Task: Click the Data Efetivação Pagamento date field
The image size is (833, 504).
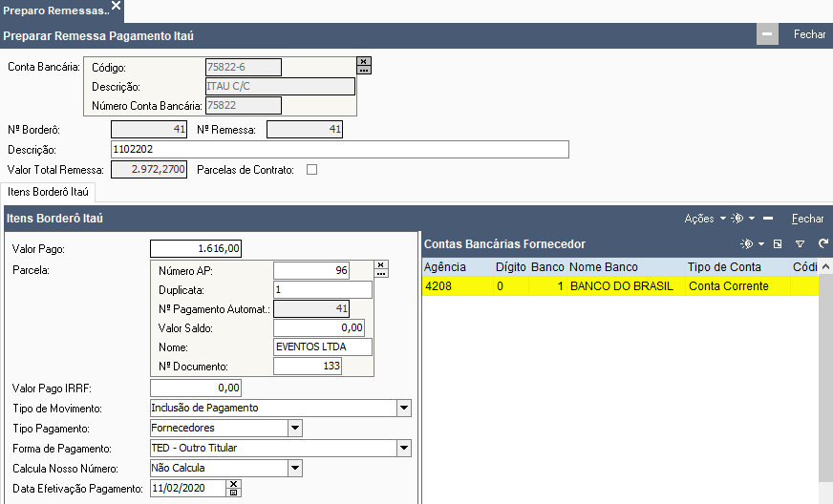Action: [x=188, y=488]
